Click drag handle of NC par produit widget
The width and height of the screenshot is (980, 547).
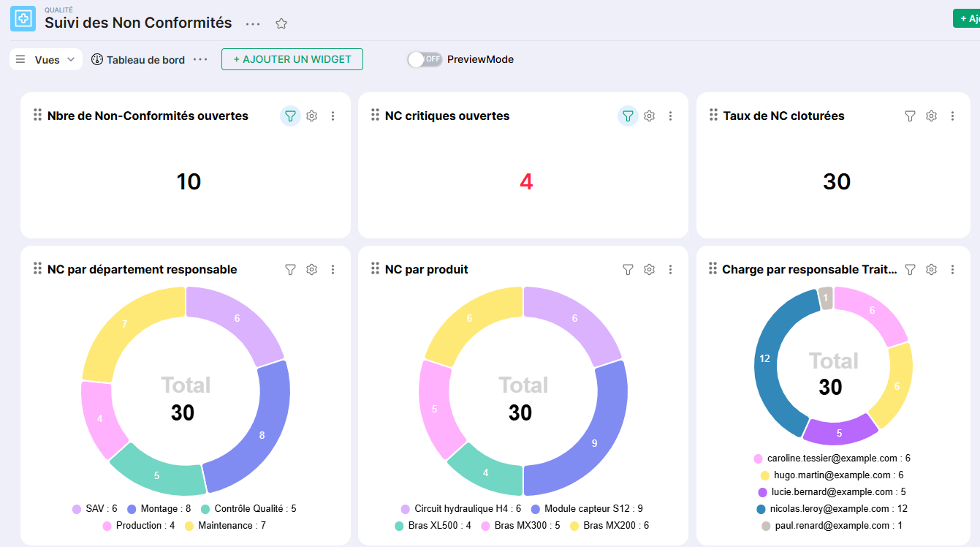(x=375, y=268)
